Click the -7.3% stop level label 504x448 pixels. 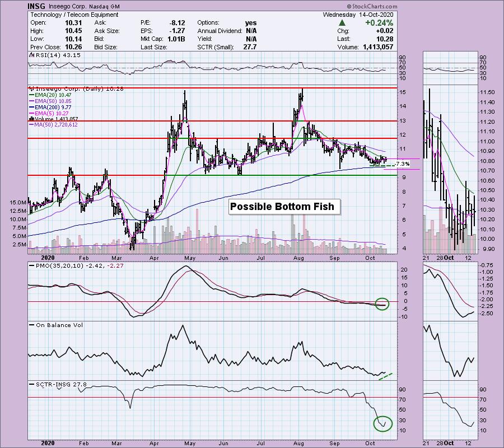(402, 164)
